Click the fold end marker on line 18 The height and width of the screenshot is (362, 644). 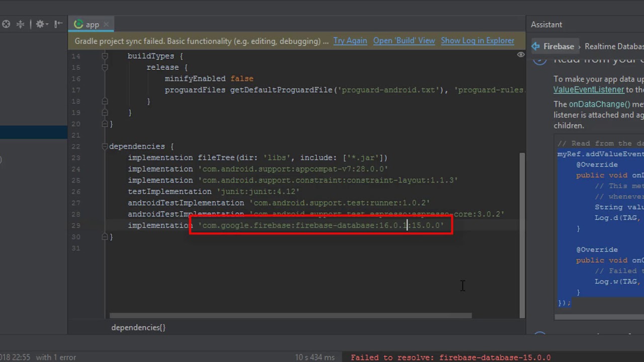pyautogui.click(x=105, y=101)
